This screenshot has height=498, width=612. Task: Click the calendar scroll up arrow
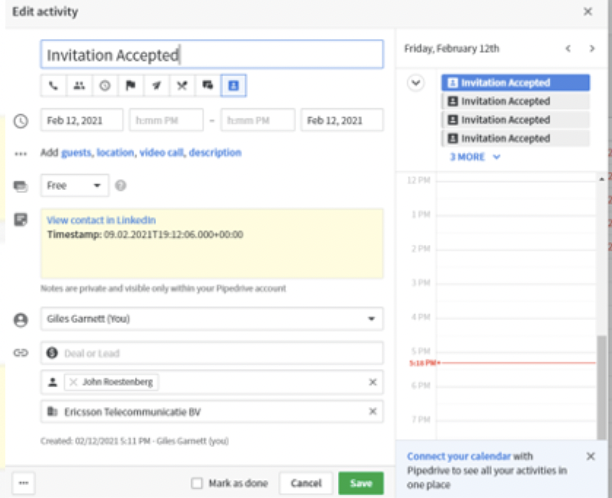(601, 179)
